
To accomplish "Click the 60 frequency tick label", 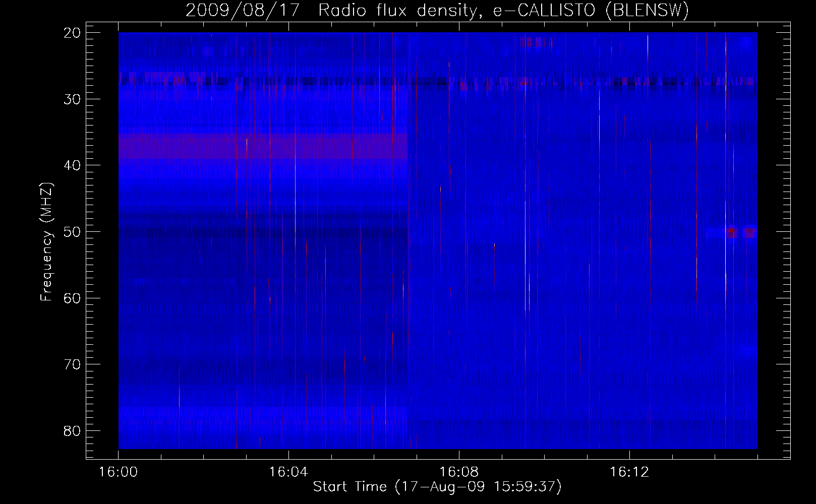I will coord(73,298).
